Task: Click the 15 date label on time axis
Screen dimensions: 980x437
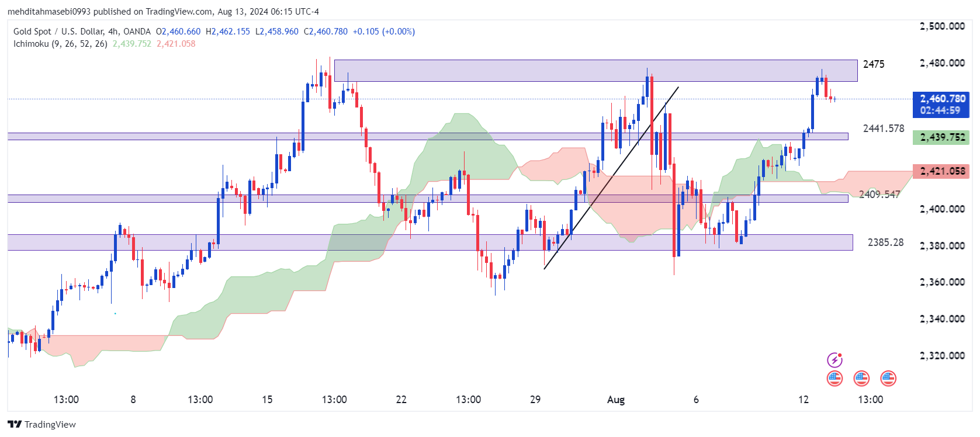Action: [x=267, y=400]
